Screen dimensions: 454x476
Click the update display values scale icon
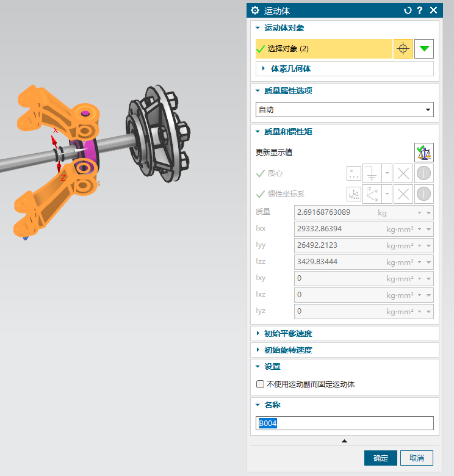point(423,152)
